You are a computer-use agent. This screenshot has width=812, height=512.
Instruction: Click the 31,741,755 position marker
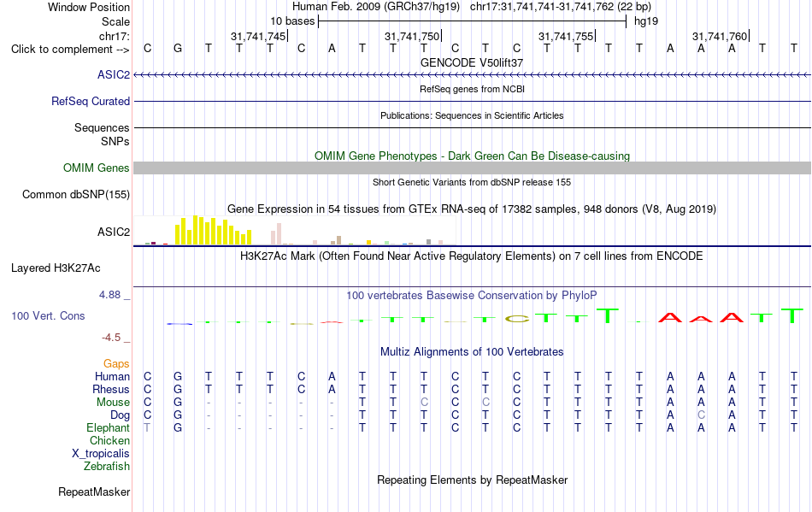566,36
